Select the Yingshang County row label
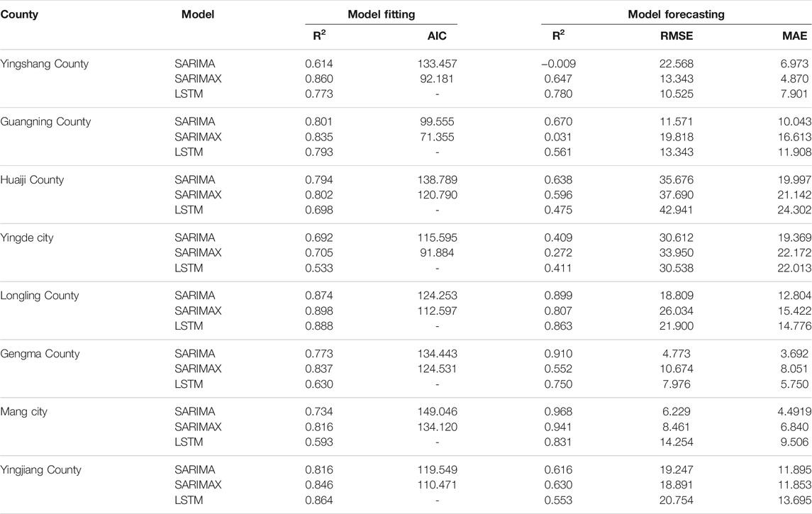This screenshot has height=514, width=812. (x=45, y=65)
